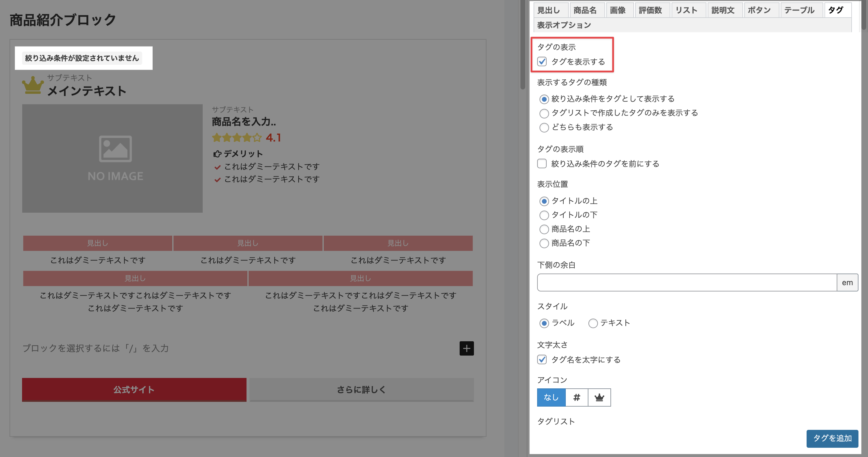The image size is (868, 457).
Task: Click the NO IMAGE placeholder picture
Action: point(113,158)
